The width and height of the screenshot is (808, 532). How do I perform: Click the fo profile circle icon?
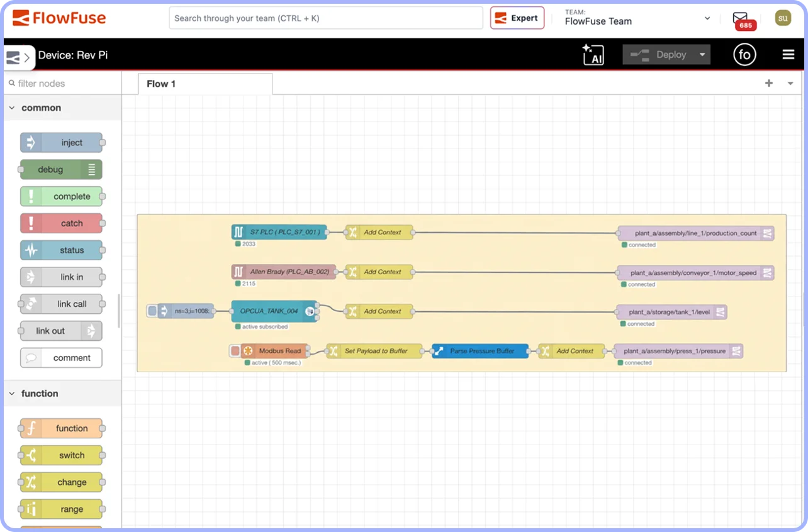(x=744, y=55)
